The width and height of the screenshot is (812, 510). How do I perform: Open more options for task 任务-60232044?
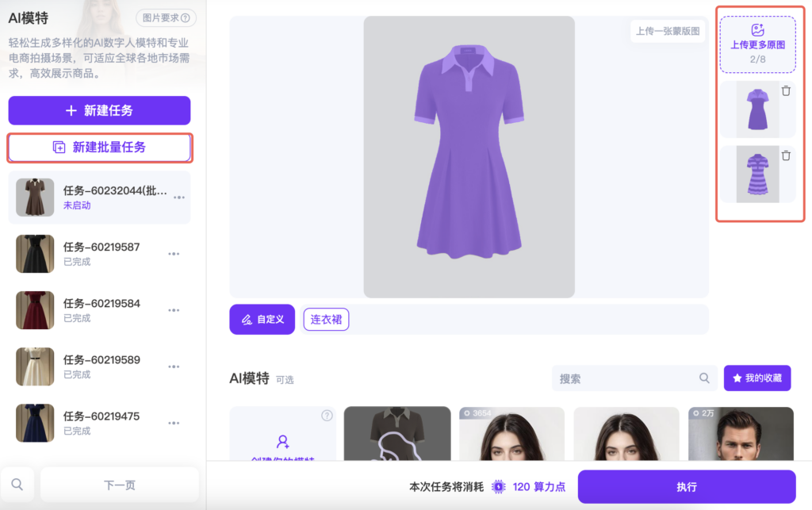tap(179, 197)
